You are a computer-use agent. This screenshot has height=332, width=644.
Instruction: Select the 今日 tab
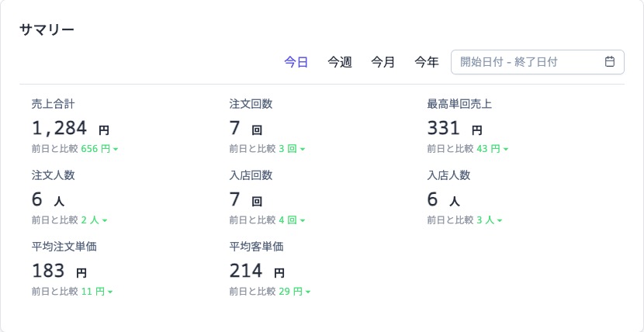pos(296,62)
